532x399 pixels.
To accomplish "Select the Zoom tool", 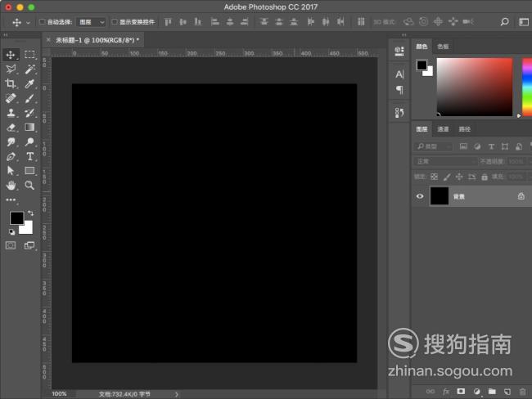I will click(x=29, y=185).
